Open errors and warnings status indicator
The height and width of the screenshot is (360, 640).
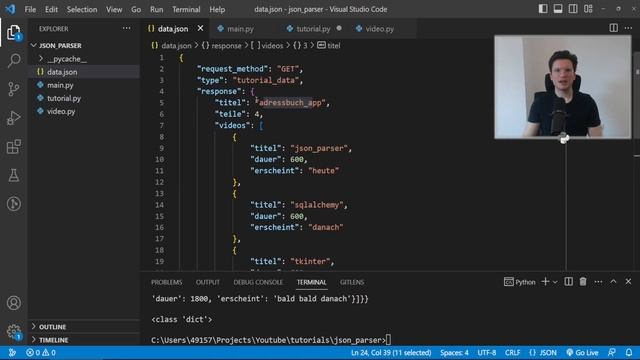(x=41, y=353)
